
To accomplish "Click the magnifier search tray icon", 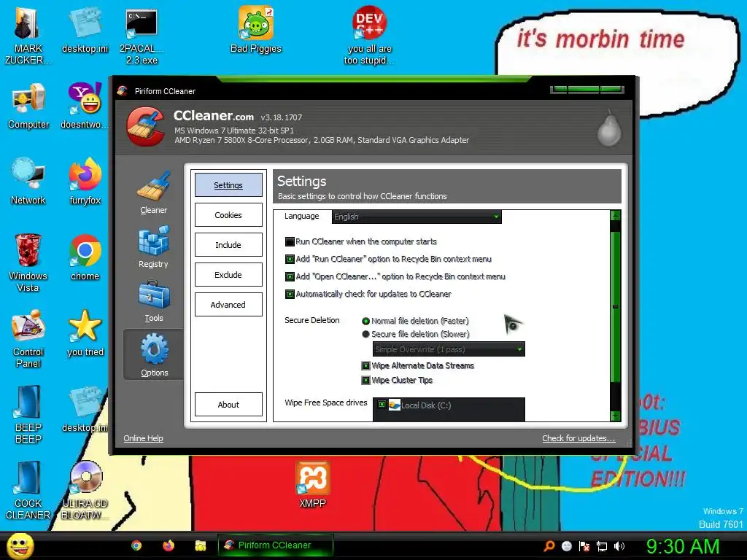I will (549, 546).
